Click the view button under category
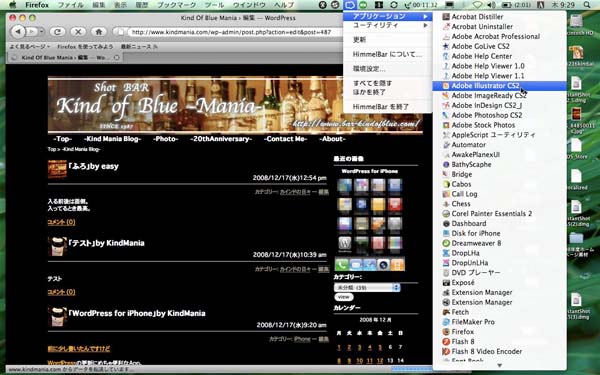The image size is (600, 375). pos(344,297)
